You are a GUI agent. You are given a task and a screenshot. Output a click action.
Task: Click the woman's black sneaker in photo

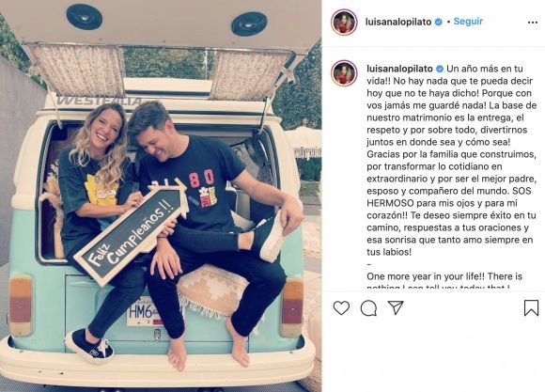click(90, 346)
